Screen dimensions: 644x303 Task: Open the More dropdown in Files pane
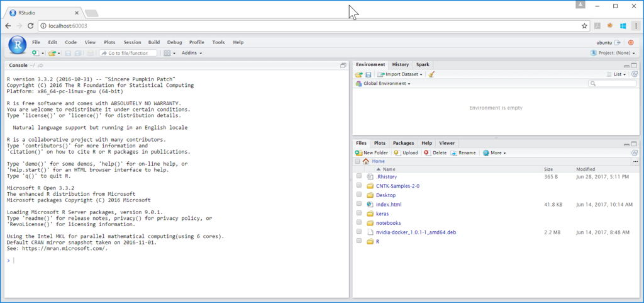[494, 152]
